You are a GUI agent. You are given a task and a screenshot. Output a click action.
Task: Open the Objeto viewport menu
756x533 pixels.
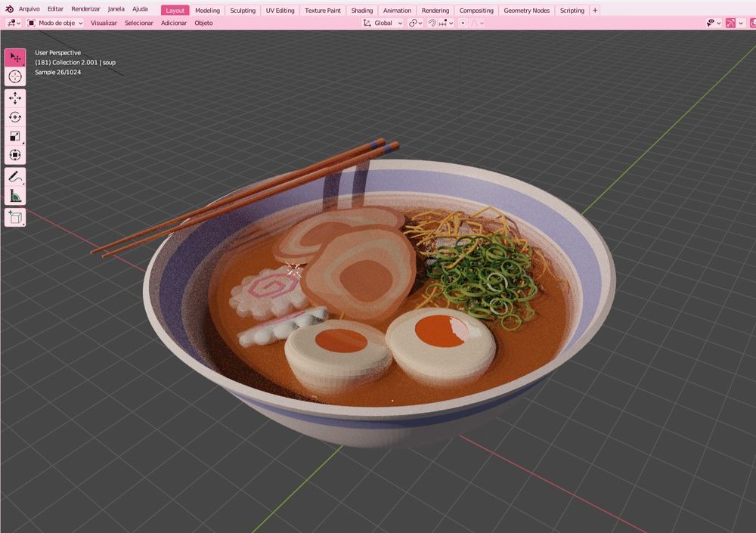tap(203, 23)
